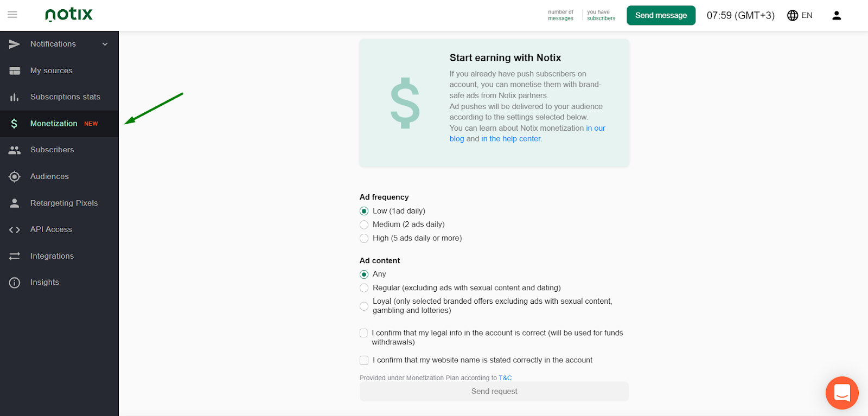Click the Notix logo

(69, 15)
